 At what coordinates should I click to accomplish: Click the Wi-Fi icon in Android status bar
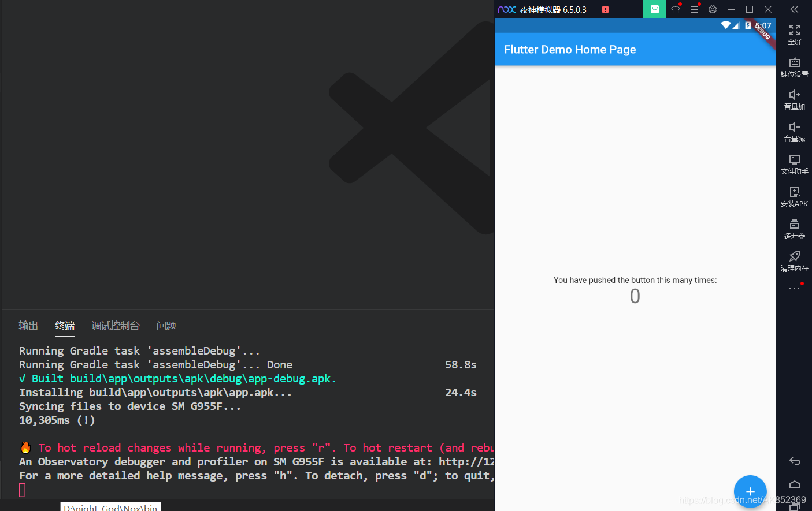click(x=726, y=25)
